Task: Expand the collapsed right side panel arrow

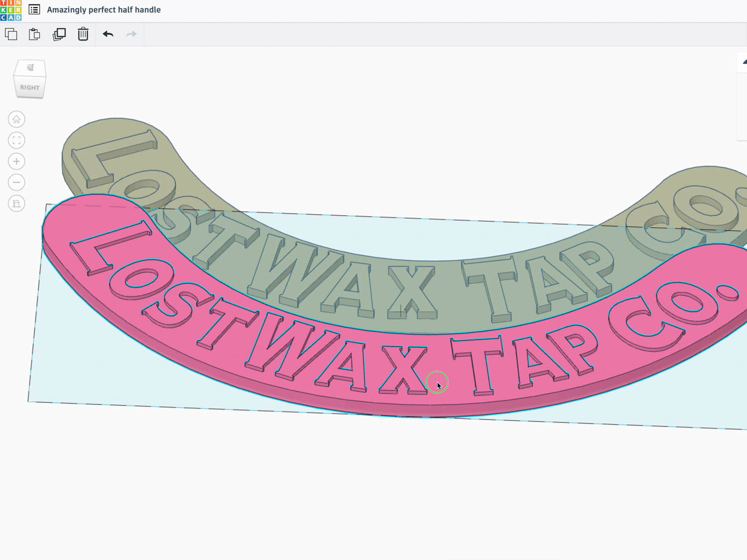Action: tap(744, 62)
